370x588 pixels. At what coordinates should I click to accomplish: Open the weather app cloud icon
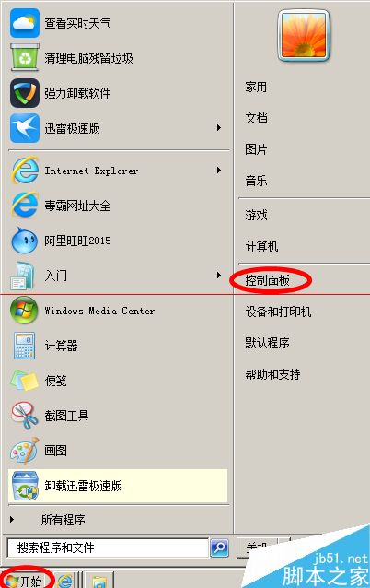[24, 23]
